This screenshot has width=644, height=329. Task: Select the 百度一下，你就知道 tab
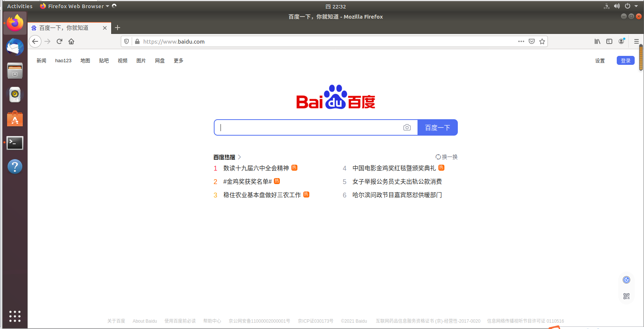click(69, 28)
